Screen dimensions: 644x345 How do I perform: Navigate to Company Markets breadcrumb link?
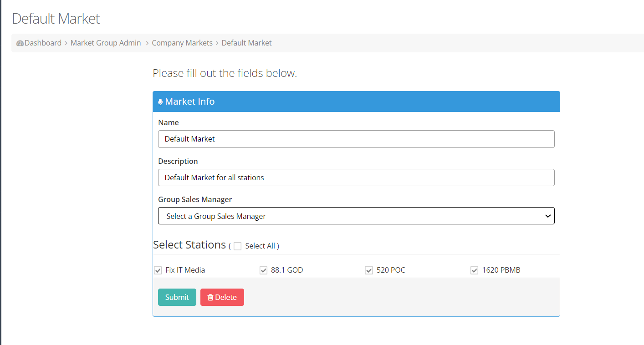tap(182, 43)
